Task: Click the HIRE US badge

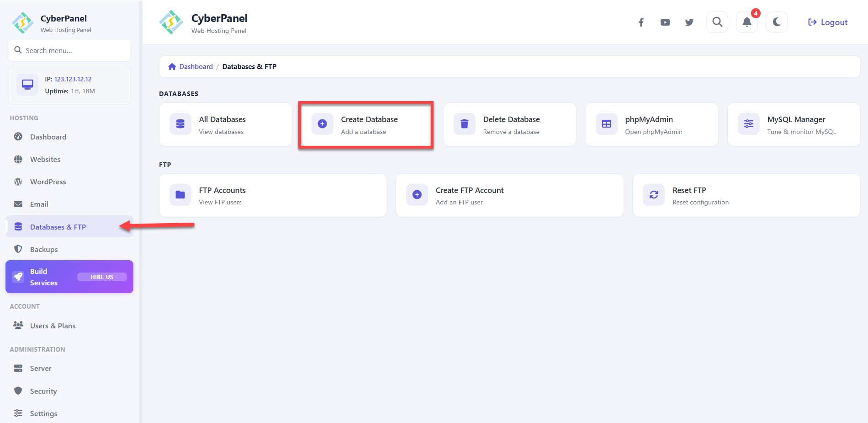Action: [x=102, y=277]
